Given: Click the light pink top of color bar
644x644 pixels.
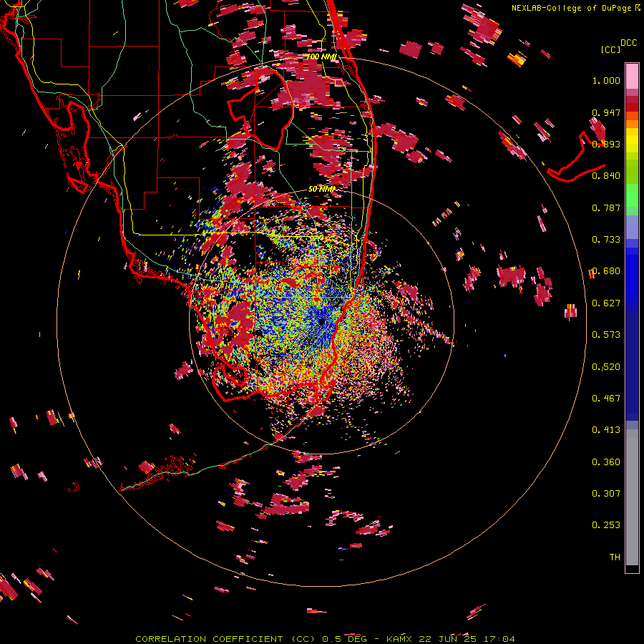Looking at the screenshot, I should point(632,77).
